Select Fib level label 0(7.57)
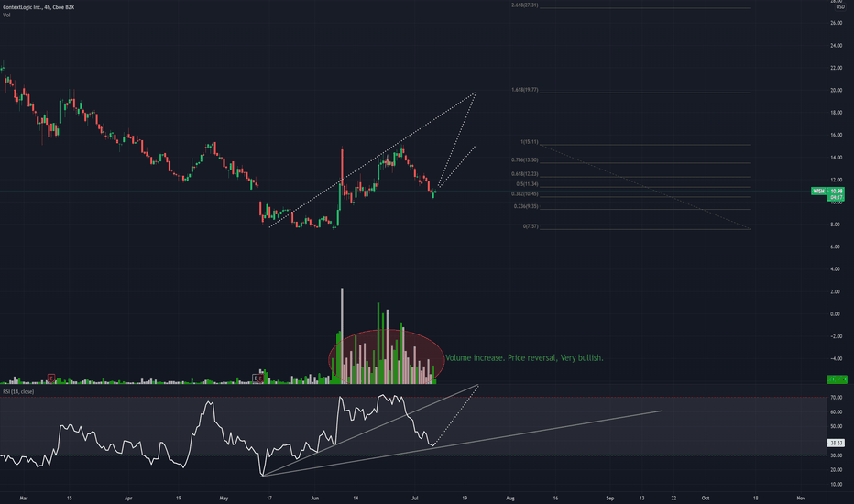Image resolution: width=854 pixels, height=504 pixels. (531, 226)
